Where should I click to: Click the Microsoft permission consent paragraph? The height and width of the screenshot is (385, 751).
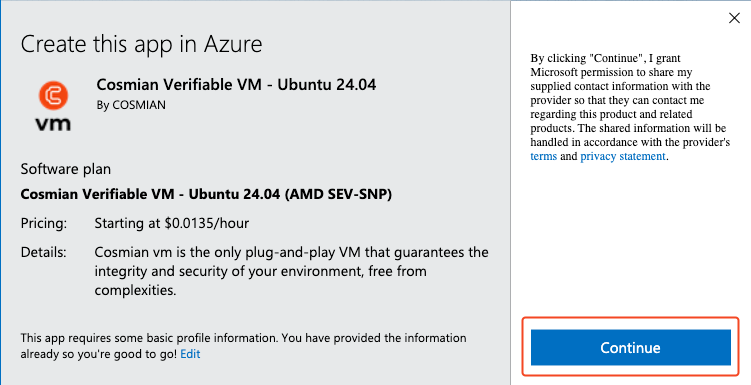tap(630, 107)
